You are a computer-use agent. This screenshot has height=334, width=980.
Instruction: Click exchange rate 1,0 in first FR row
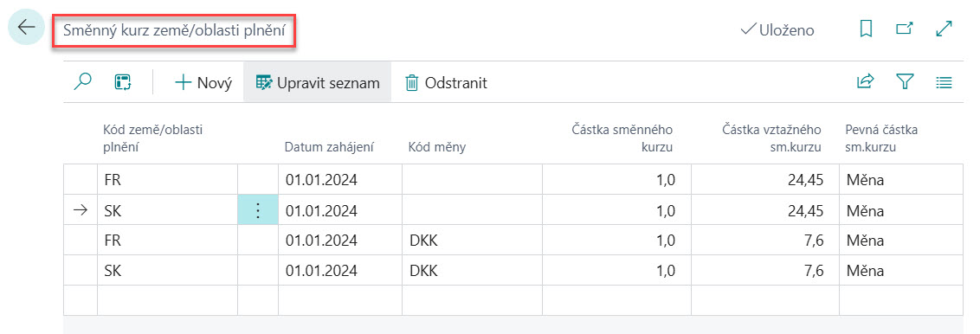(616, 180)
